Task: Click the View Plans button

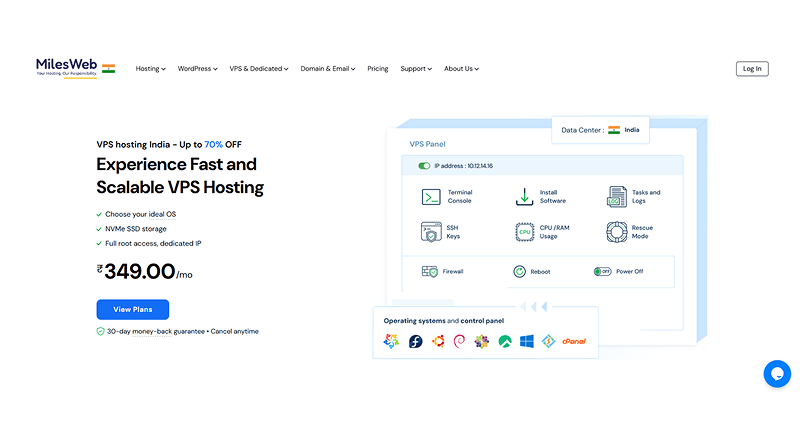Action: point(133,309)
